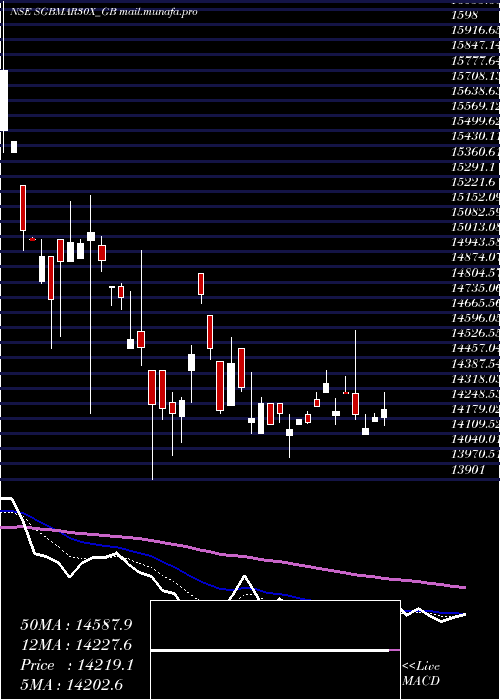The image size is (500, 700).
Task: Click the price label beginning 14735
Action: [475, 288]
